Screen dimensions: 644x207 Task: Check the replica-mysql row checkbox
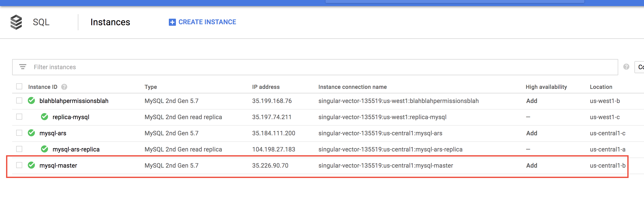pyautogui.click(x=19, y=117)
